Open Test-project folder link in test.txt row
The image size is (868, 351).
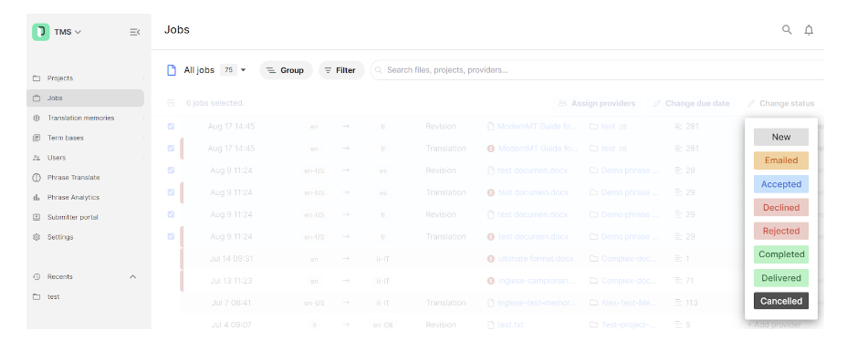coord(630,325)
